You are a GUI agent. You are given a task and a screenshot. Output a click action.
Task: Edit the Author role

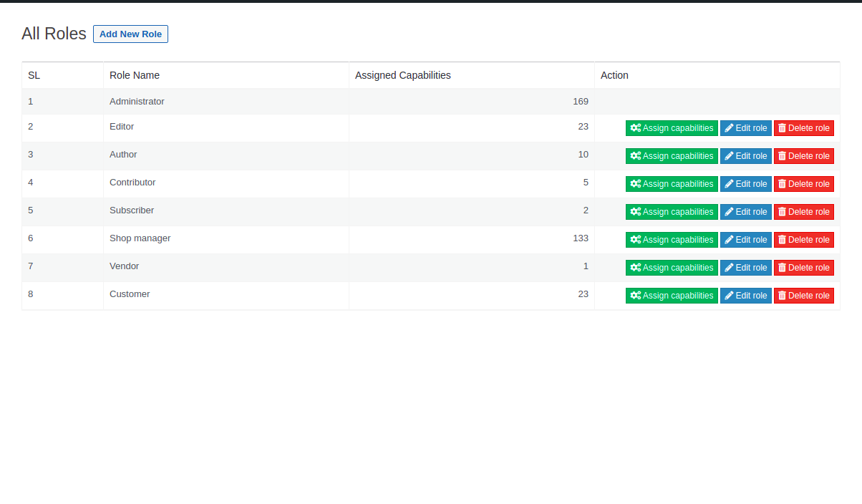click(x=746, y=156)
